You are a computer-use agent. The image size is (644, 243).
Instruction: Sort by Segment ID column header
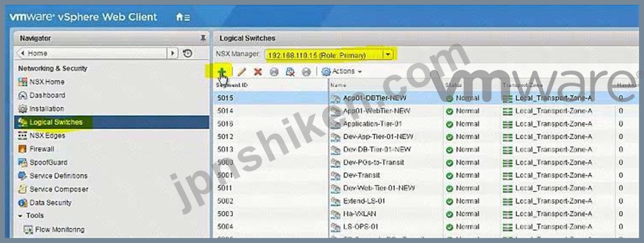click(271, 84)
